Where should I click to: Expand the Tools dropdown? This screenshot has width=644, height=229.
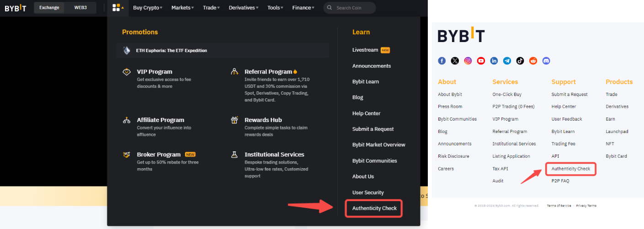[276, 8]
